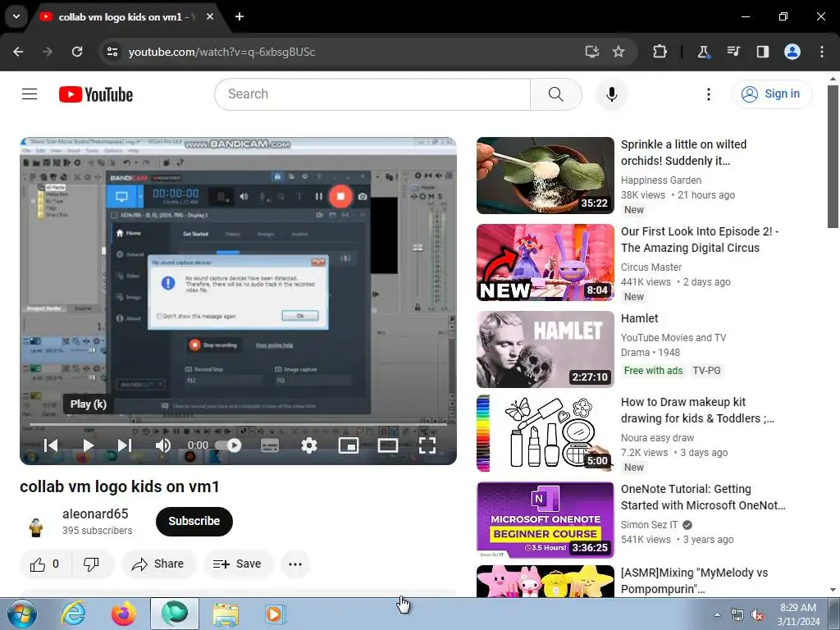Skip to next video in player
The image size is (840, 630).
point(125,445)
